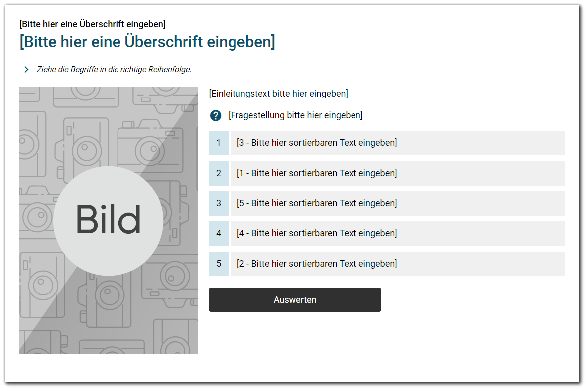Expand the chevron beside the instruction text
This screenshot has height=391, width=588.
(26, 69)
